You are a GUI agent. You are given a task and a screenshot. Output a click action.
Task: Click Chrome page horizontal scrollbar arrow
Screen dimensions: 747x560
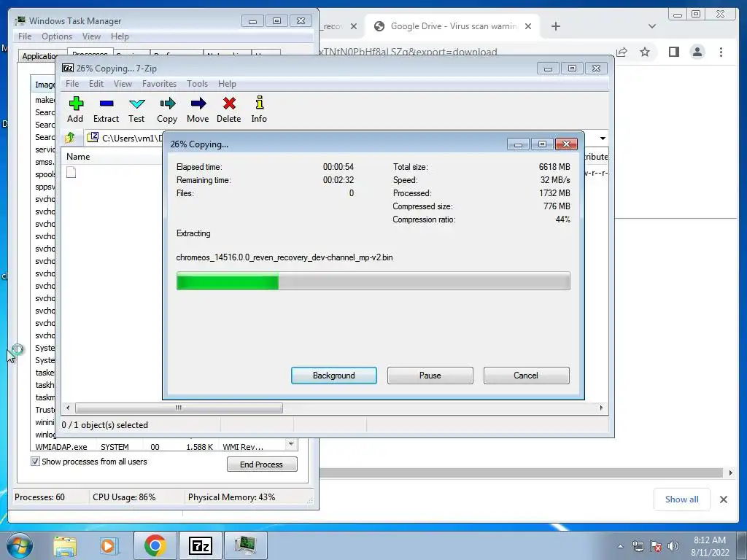pyautogui.click(x=730, y=472)
